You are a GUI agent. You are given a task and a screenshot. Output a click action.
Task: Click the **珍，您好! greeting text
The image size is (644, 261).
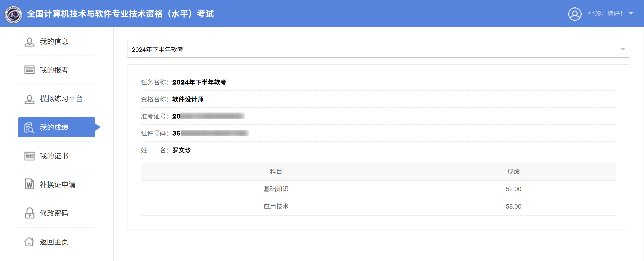[605, 13]
